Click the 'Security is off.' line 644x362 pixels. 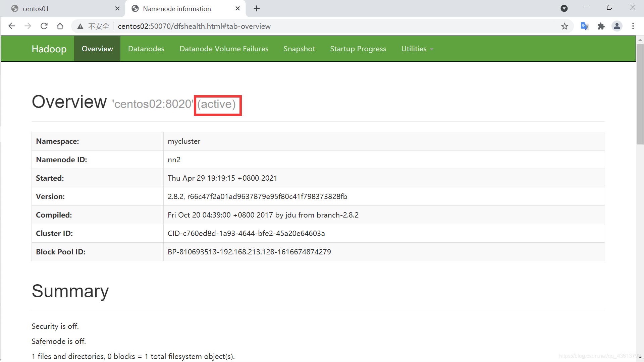55,326
